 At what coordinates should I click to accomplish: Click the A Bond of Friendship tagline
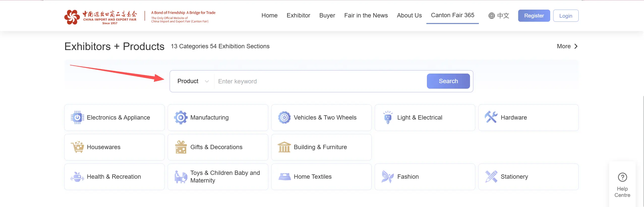(x=183, y=13)
